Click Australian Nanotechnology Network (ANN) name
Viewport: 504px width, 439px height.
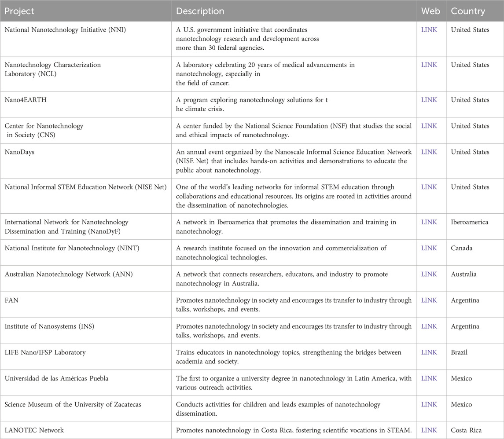(69, 274)
